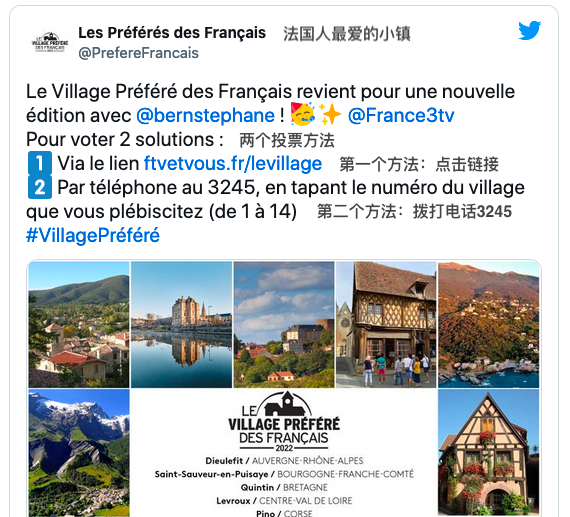
Task: View the snow-capped mountain photo
Action: click(x=79, y=453)
